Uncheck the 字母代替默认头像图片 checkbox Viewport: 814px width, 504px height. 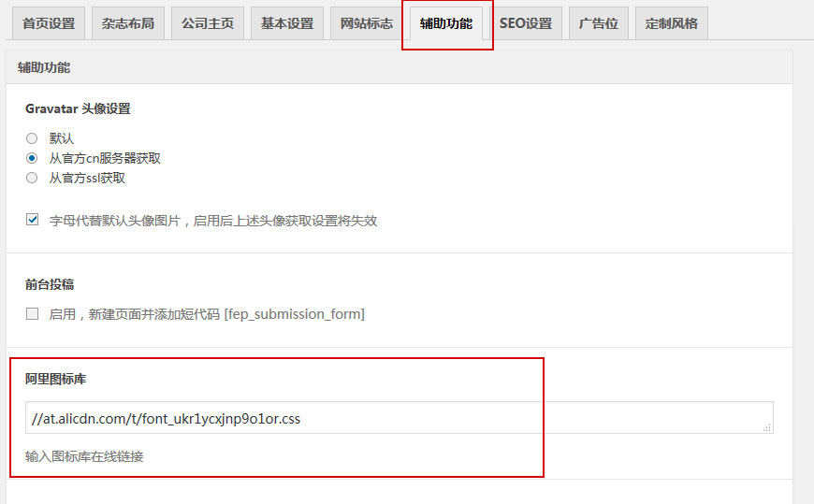tap(33, 221)
